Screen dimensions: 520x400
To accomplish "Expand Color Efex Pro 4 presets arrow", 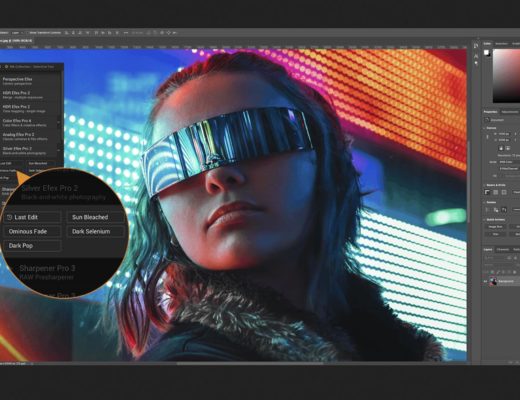I will tap(59, 123).
